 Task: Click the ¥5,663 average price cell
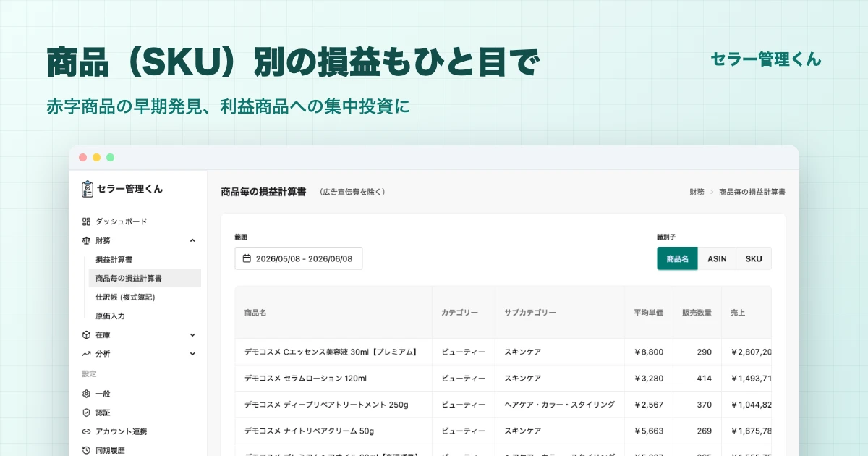[x=649, y=431]
